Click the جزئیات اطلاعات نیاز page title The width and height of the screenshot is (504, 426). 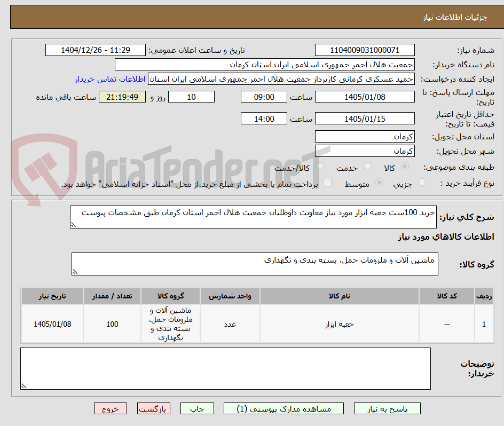[455, 17]
